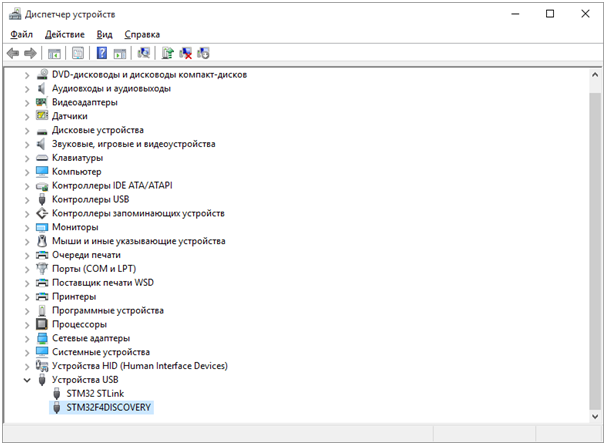This screenshot has height=445, width=606.
Task: Click the Датчики sensors icon
Action: click(x=42, y=116)
